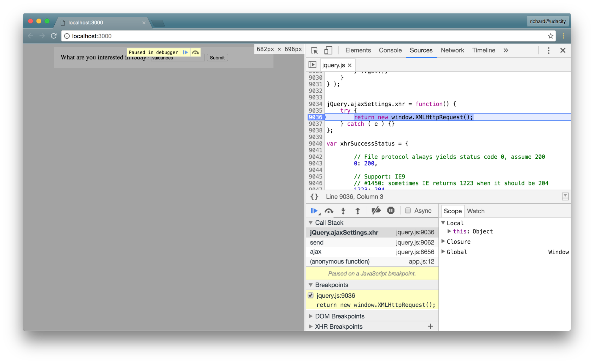Click Submit button on the page
Viewport: 594px width, 364px height.
[218, 57]
